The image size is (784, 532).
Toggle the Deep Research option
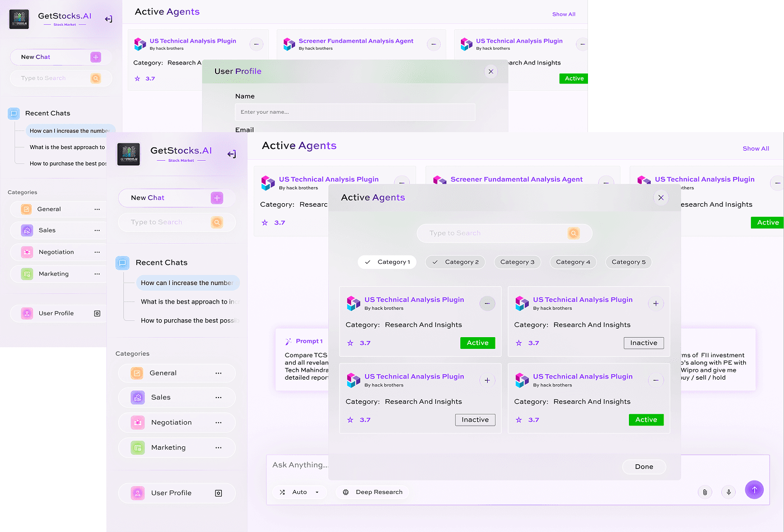[x=372, y=492]
